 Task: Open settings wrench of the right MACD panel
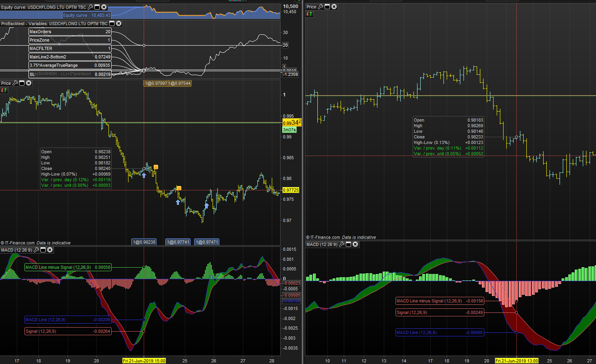click(342, 244)
